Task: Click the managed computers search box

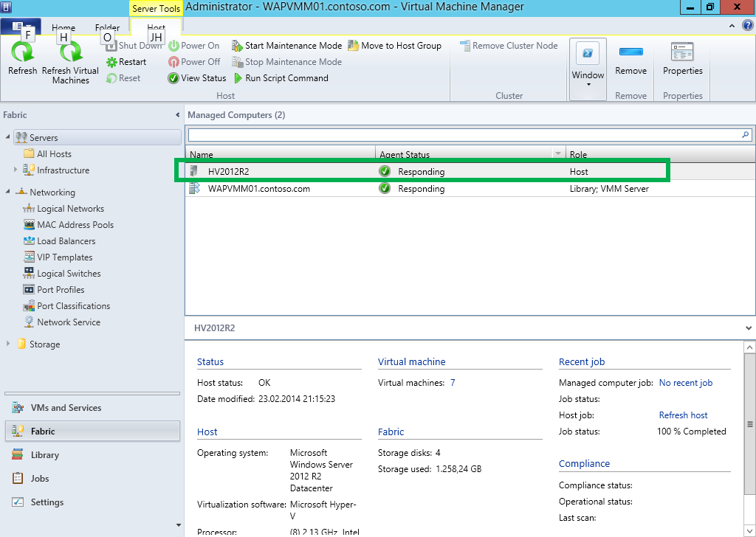Action: (465, 135)
